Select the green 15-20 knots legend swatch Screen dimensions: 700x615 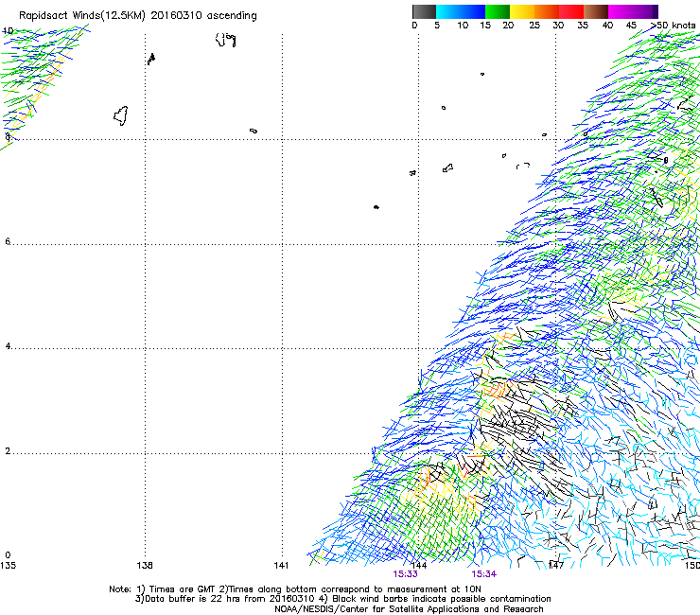[x=498, y=11]
